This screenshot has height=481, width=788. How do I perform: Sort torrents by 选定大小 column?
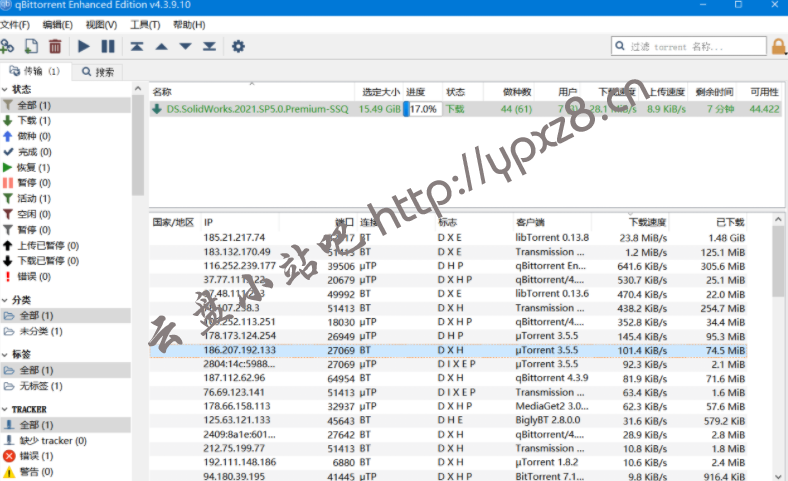coord(380,92)
